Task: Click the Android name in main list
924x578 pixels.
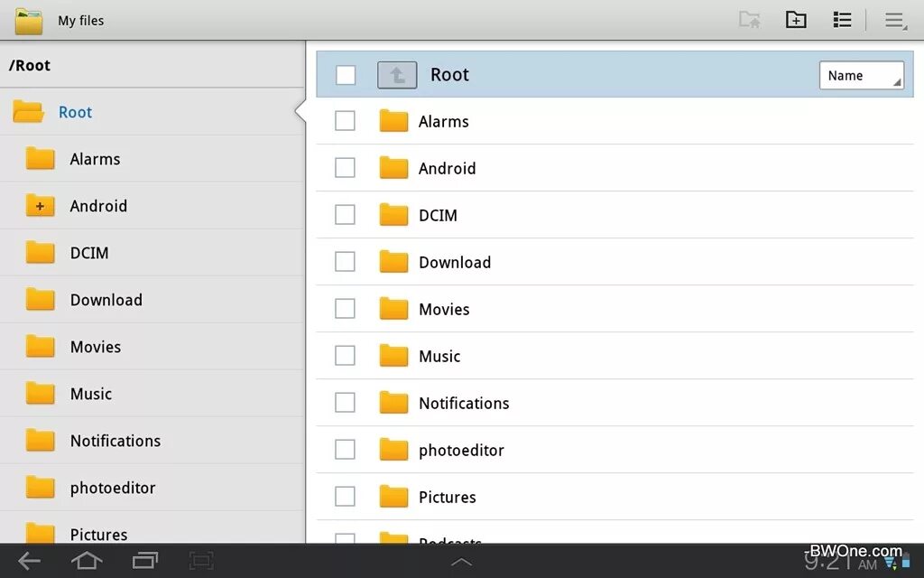Action: [x=448, y=169]
